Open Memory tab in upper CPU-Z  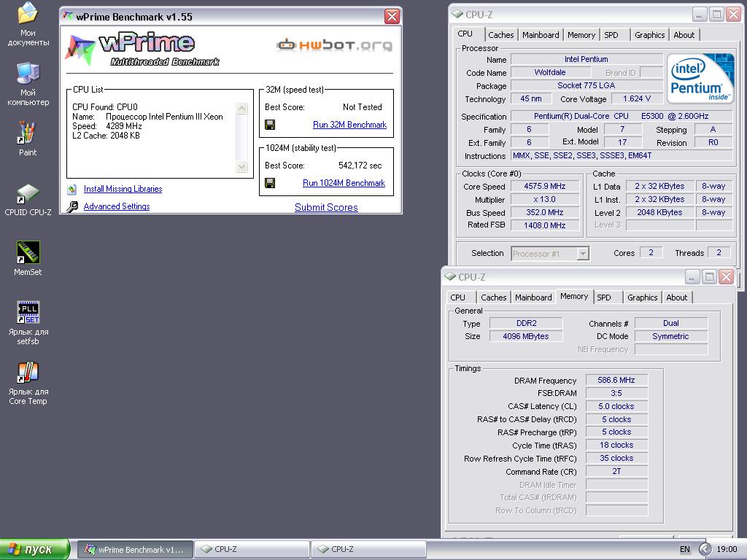tap(581, 35)
